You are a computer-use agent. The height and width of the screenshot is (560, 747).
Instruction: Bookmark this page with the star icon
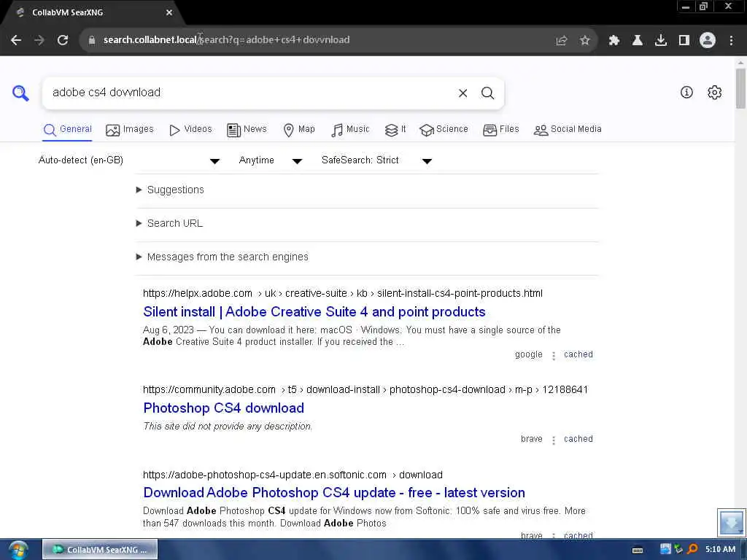coord(585,41)
